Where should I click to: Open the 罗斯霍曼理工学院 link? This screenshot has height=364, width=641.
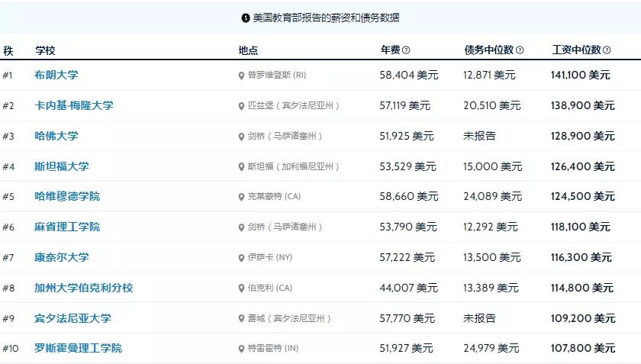(78, 348)
